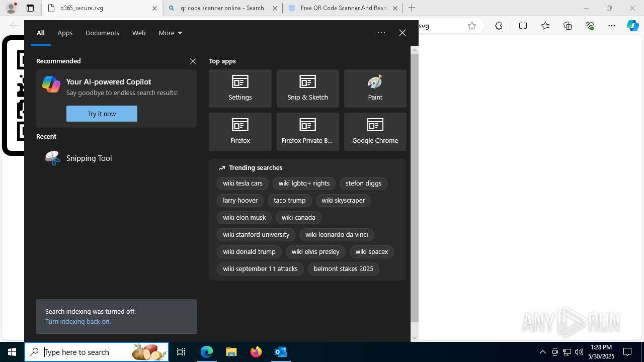The width and height of the screenshot is (644, 362).
Task: Search trending wiki elvis presley
Action: 315,252
